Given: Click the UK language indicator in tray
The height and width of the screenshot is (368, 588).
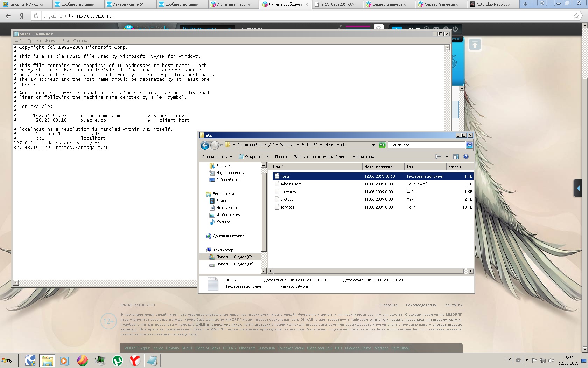Looking at the screenshot, I should tap(508, 360).
